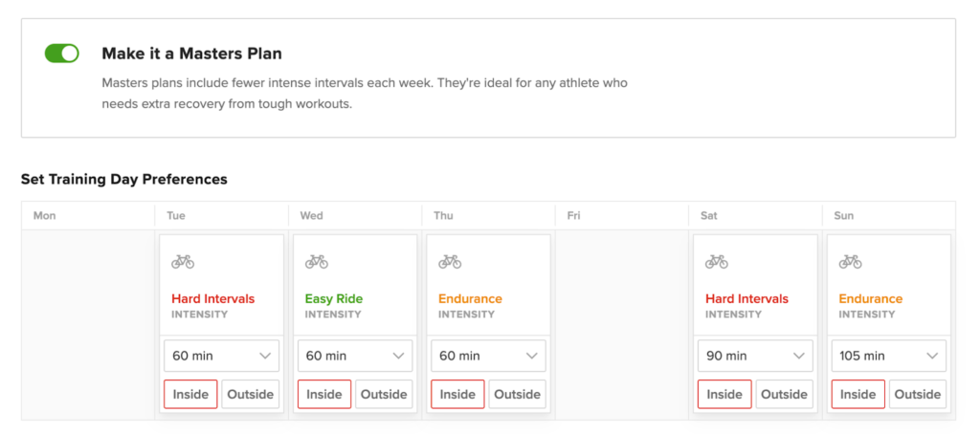Click Inside button on Thursday's Endurance card
Viewport: 980px width, 435px height.
[x=457, y=395]
